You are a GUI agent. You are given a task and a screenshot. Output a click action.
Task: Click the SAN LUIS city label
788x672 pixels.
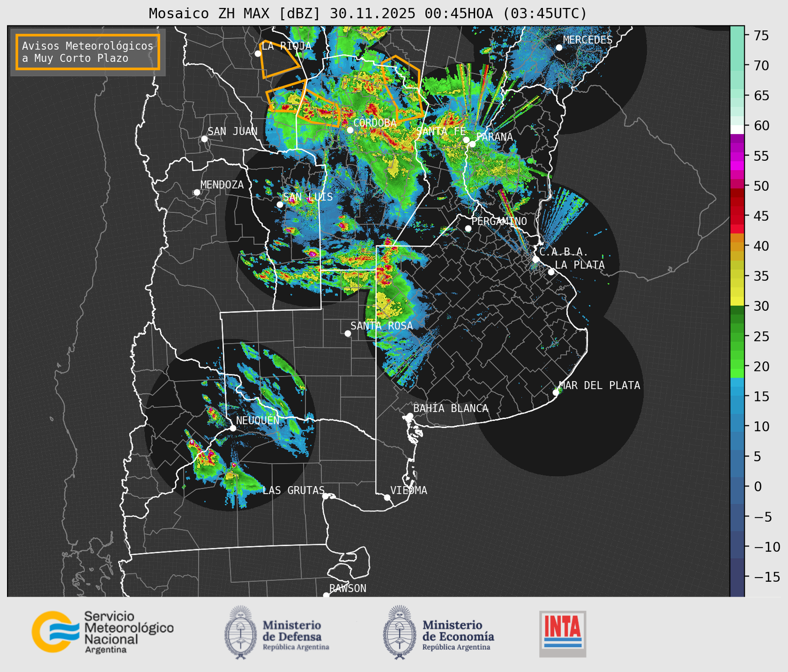[308, 197]
